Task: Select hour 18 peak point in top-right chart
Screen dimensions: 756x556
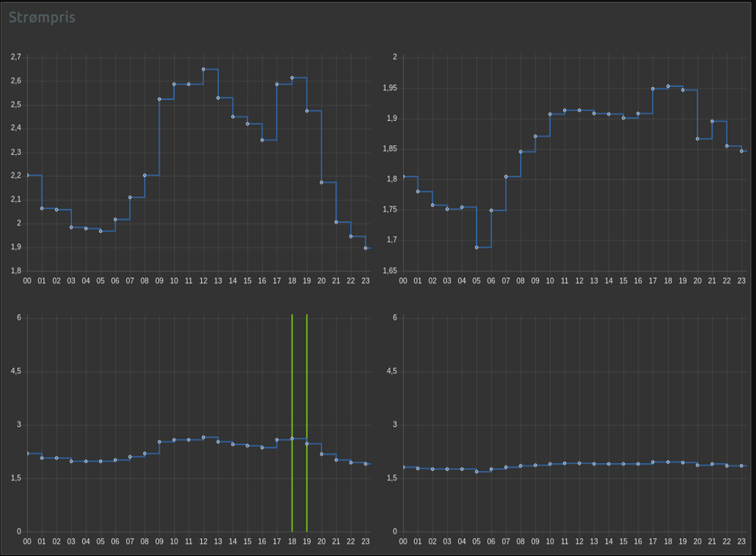Action: [x=668, y=86]
